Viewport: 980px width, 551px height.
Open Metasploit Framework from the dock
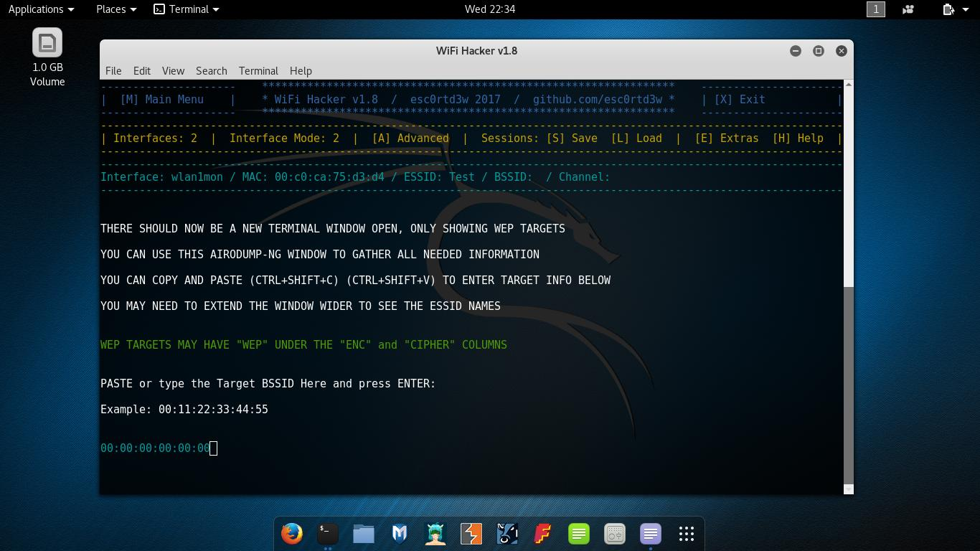[399, 534]
